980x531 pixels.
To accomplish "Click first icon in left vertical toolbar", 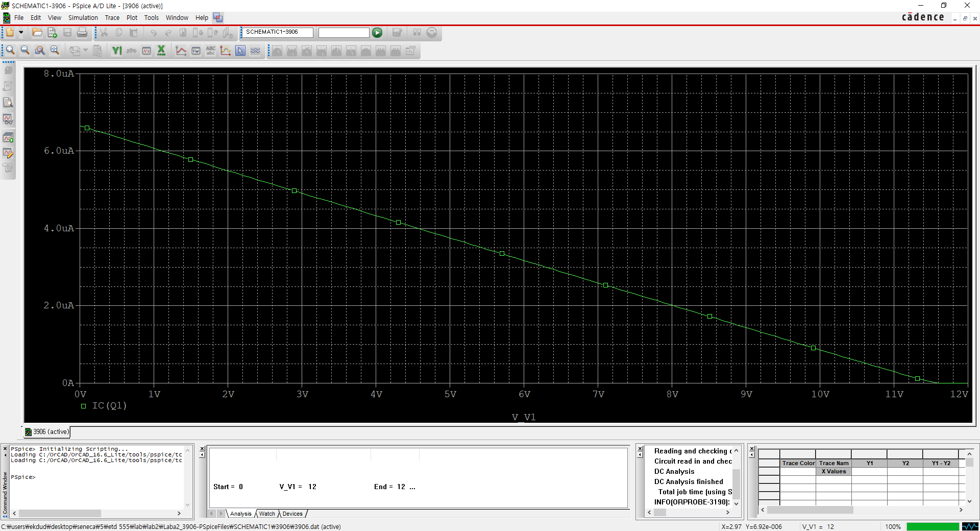I will pos(8,70).
